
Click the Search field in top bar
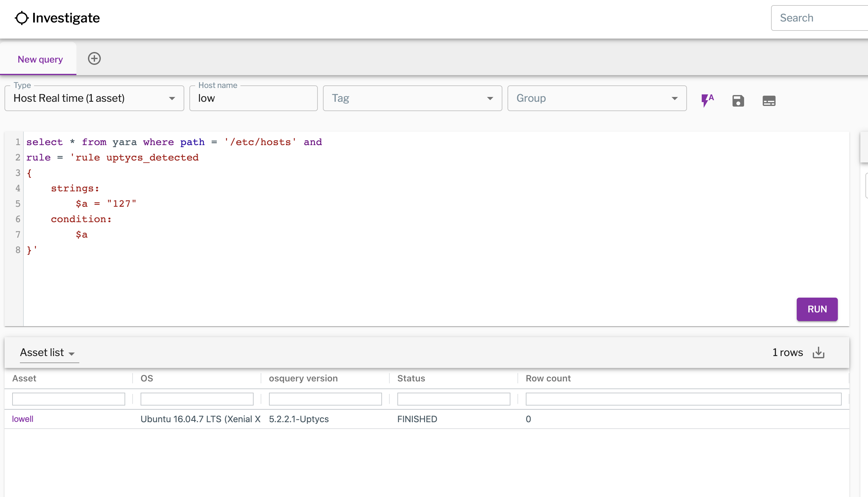point(818,17)
